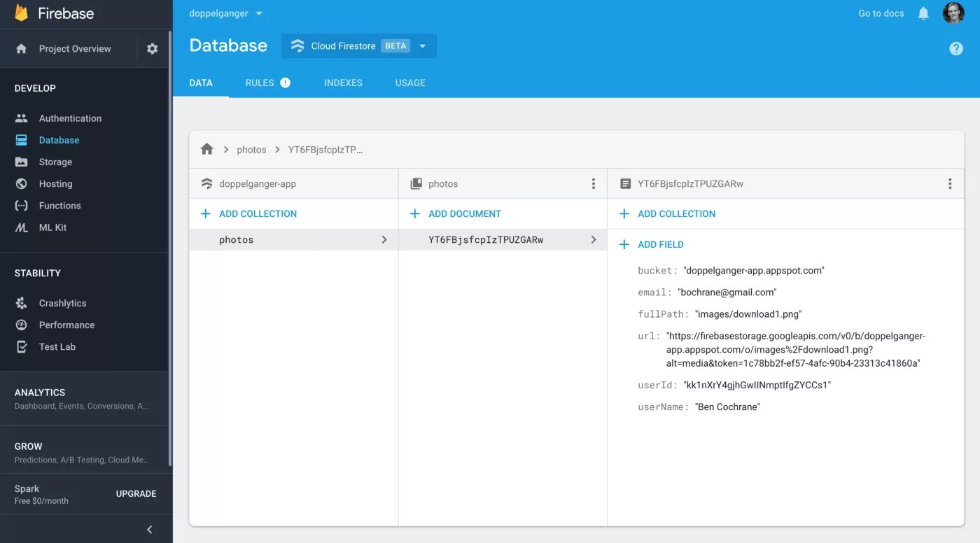
Task: Switch to the USAGE tab
Action: click(x=410, y=83)
